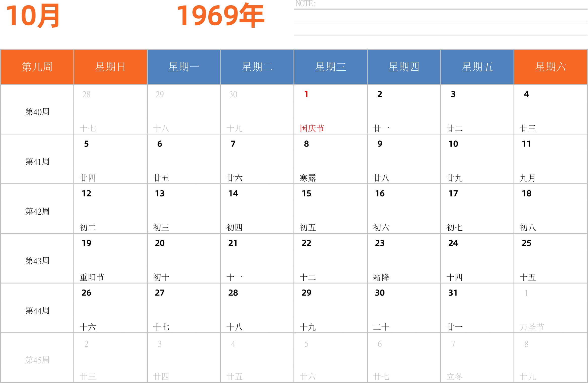Click the 星期二 column header

[257, 67]
